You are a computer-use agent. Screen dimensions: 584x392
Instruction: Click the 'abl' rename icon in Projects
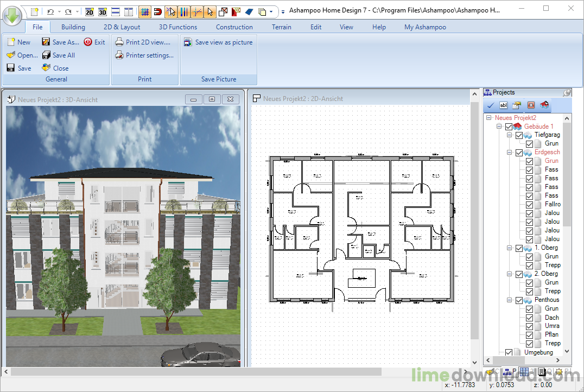coord(504,105)
